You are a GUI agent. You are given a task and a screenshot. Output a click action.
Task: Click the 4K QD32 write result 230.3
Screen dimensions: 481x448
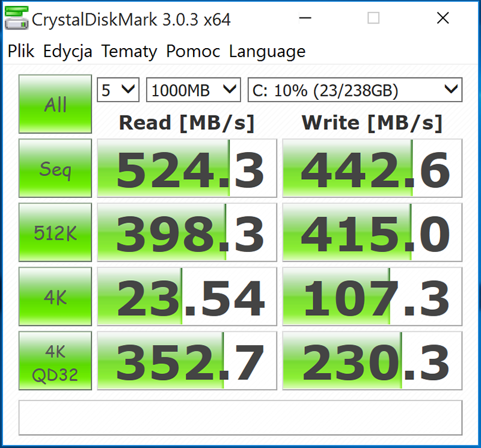pyautogui.click(x=372, y=361)
